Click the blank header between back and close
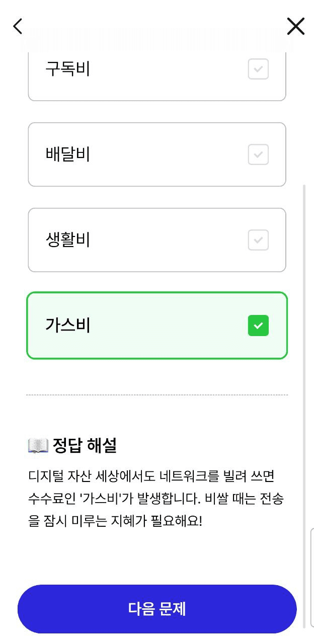Image resolution: width=314 pixels, height=644 pixels. pyautogui.click(x=157, y=26)
